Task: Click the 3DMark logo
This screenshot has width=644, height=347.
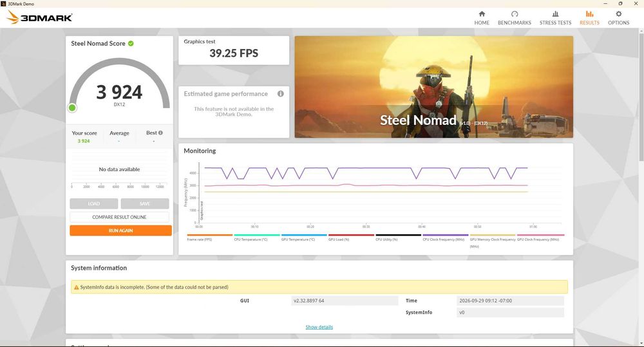Action: pos(40,17)
